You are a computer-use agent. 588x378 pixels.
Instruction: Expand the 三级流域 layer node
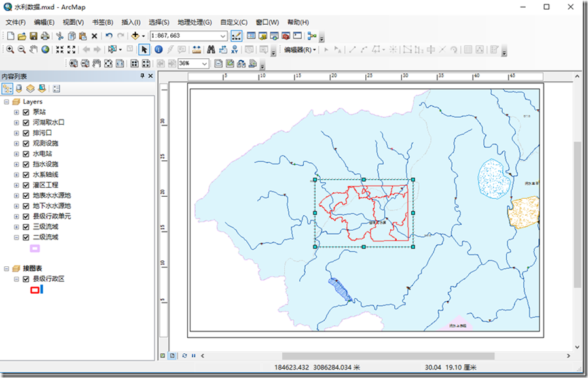tap(16, 227)
